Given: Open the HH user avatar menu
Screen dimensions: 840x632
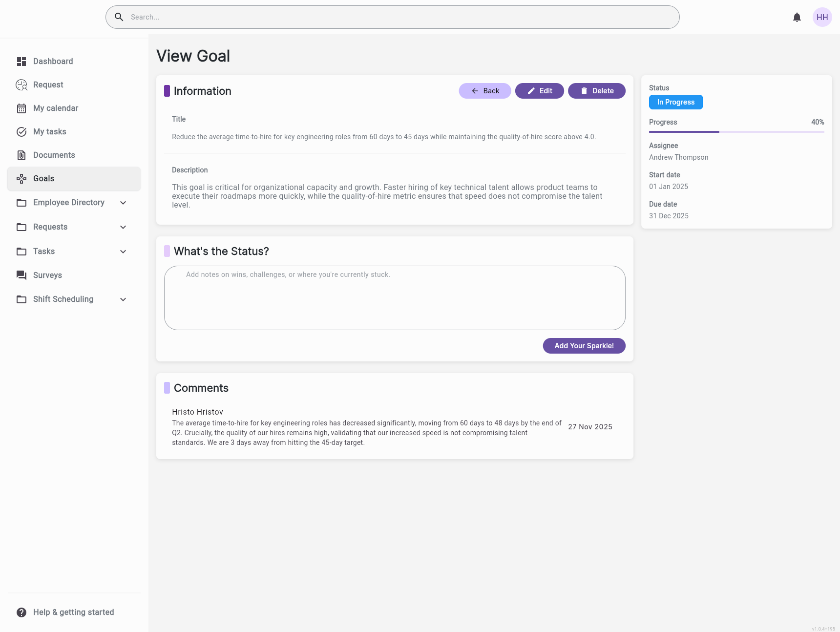Looking at the screenshot, I should [822, 17].
